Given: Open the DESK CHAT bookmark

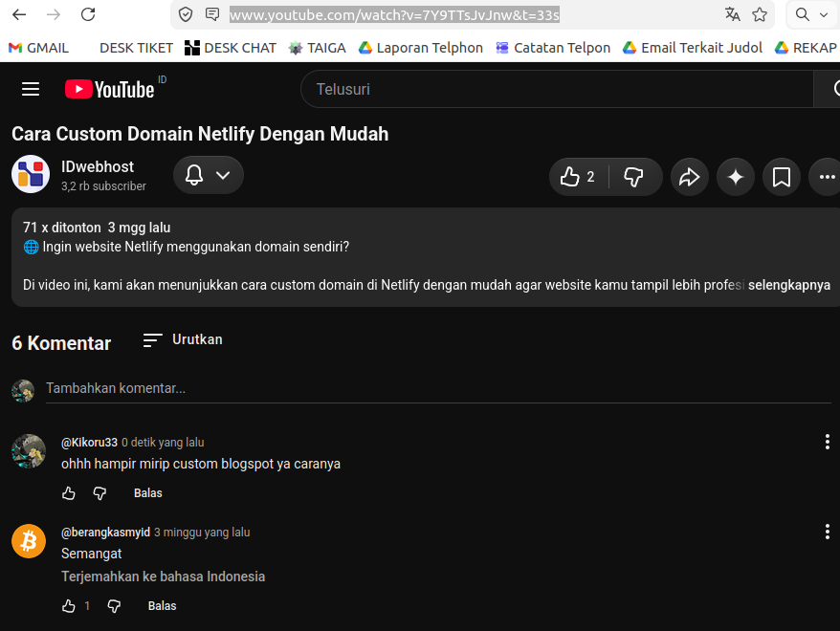Looking at the screenshot, I should point(231,48).
